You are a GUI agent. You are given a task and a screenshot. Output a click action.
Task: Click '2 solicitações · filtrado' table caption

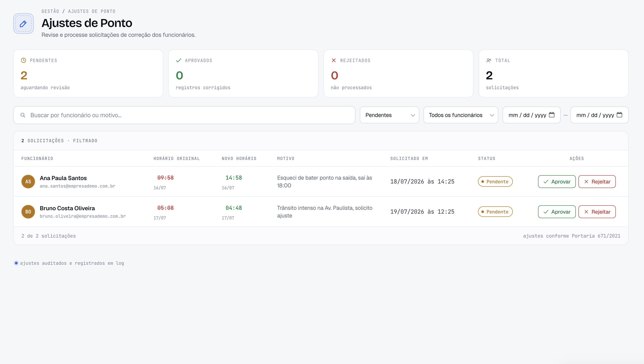[x=59, y=141]
